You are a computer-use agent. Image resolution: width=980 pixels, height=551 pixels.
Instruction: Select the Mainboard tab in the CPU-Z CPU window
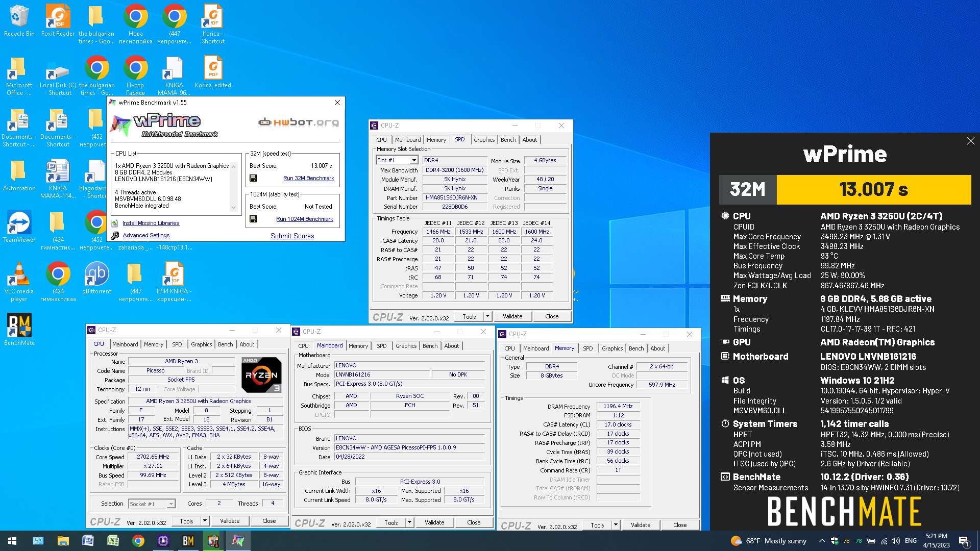(x=125, y=344)
